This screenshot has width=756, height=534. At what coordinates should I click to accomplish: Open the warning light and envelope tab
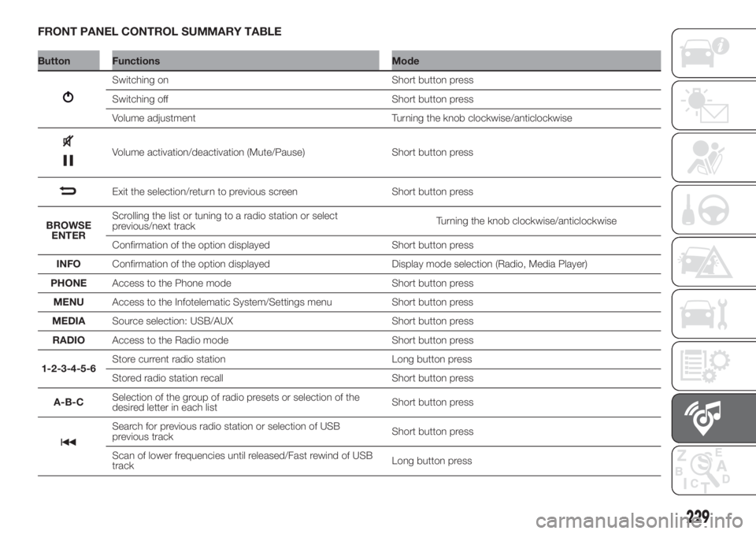coord(707,106)
